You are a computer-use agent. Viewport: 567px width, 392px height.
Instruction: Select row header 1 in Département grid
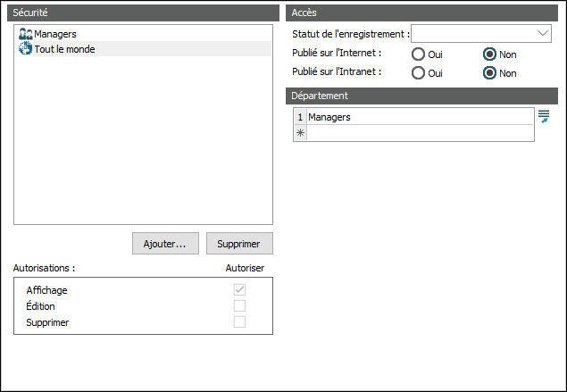tap(300, 117)
